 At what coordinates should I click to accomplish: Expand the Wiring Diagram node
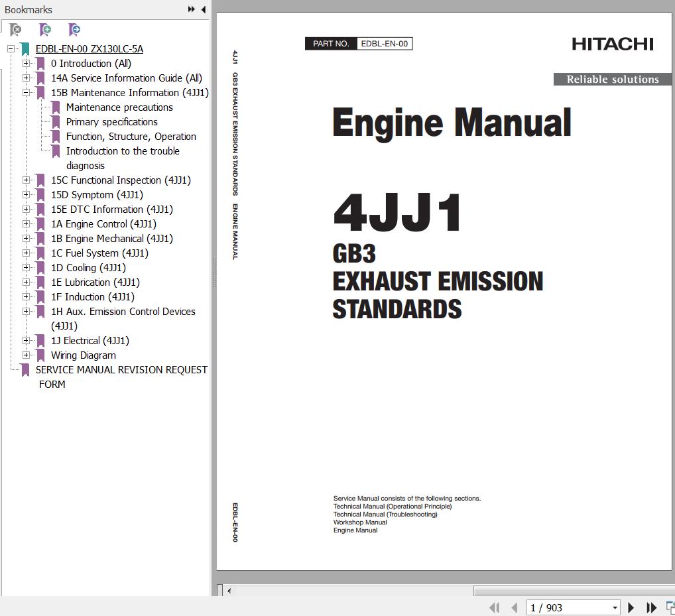(x=27, y=355)
